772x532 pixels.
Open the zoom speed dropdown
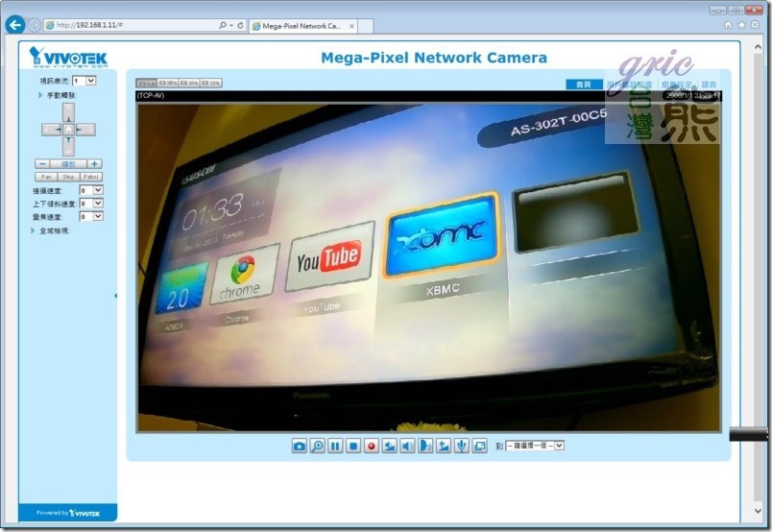point(91,216)
